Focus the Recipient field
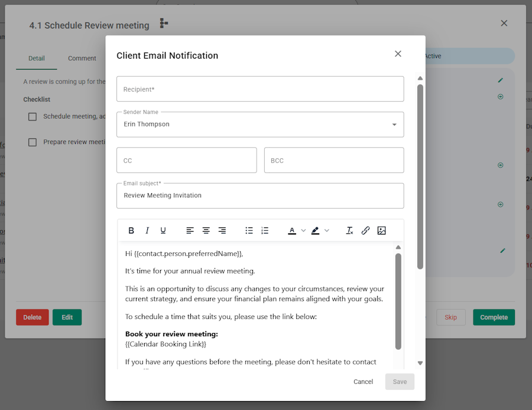The height and width of the screenshot is (410, 532). 260,89
